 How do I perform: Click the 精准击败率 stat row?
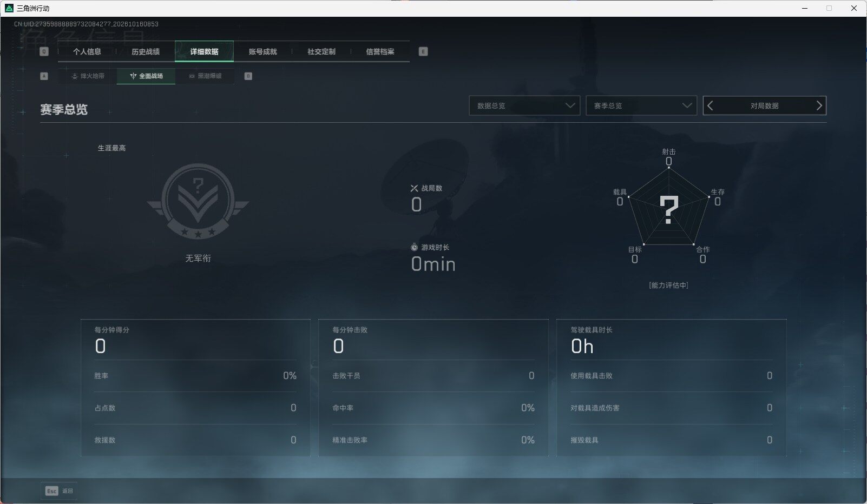coord(433,440)
